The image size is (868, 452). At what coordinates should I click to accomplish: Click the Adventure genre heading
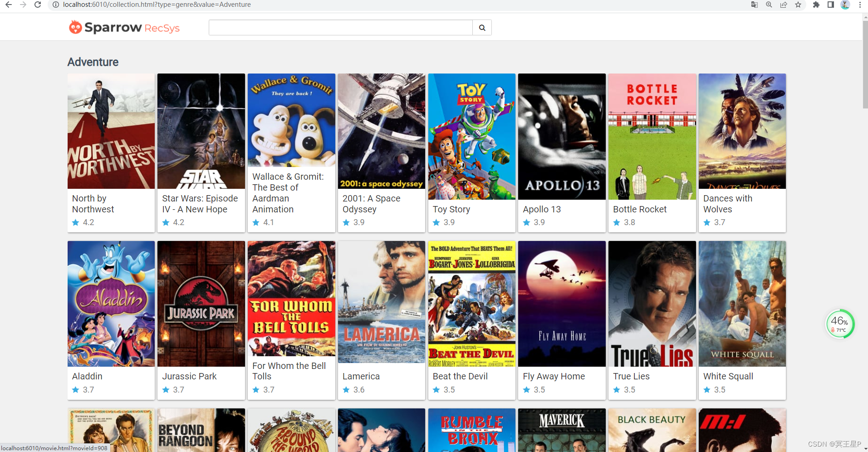pyautogui.click(x=93, y=62)
